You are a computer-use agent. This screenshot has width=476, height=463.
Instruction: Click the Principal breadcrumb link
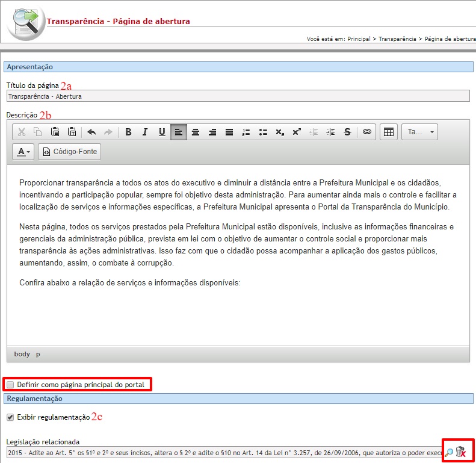pos(359,39)
